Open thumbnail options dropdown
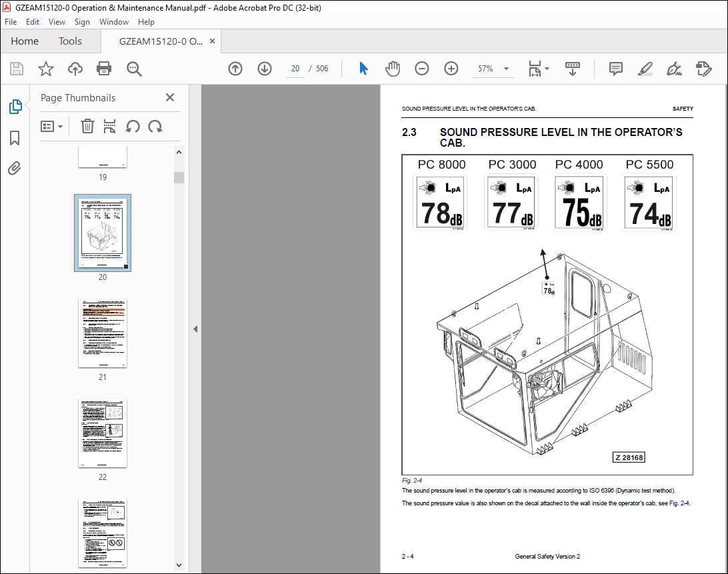Viewport: 728px width, 574px height. tap(51, 126)
